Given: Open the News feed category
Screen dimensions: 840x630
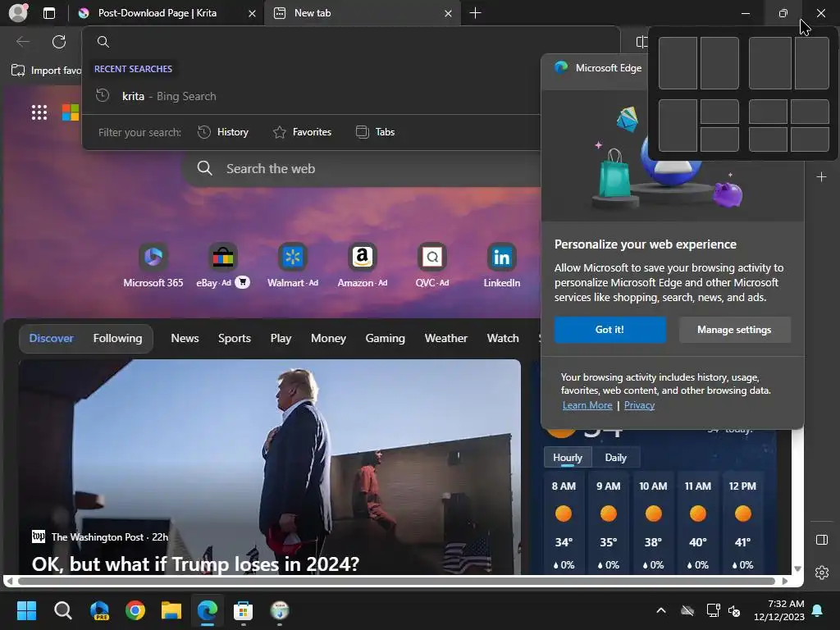Looking at the screenshot, I should pyautogui.click(x=185, y=339).
